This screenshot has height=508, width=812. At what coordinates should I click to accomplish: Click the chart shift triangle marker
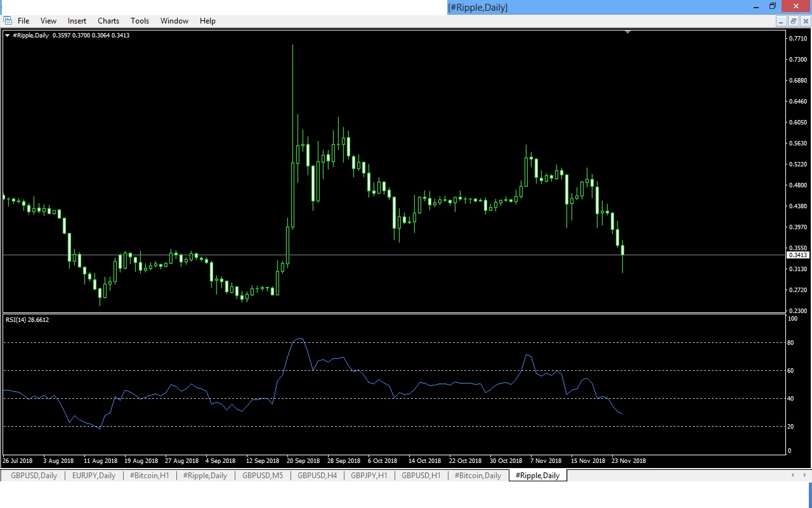click(x=627, y=32)
